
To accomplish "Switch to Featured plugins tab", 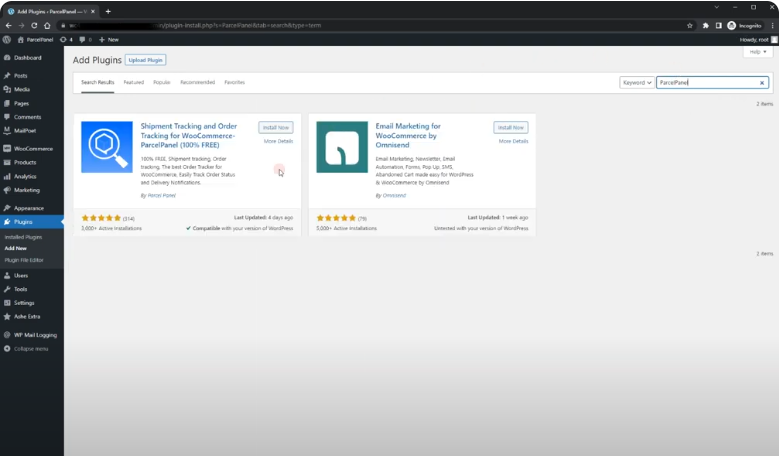I will pyautogui.click(x=134, y=82).
